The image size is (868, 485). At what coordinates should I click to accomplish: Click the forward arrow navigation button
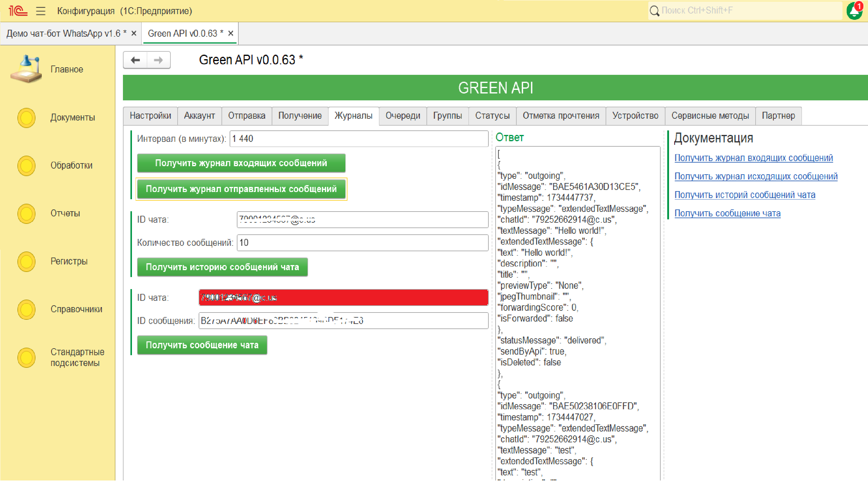click(x=158, y=60)
